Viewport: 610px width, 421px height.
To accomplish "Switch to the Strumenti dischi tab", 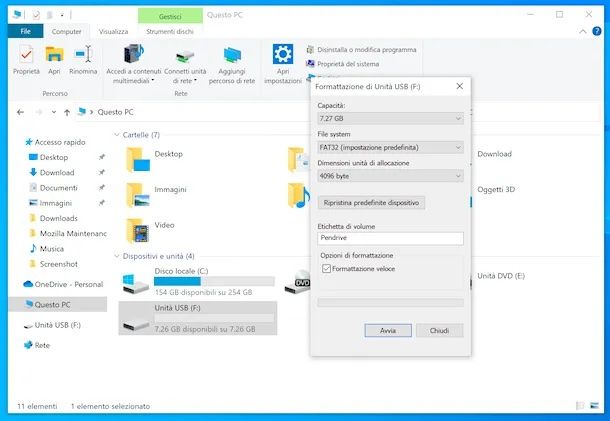I will point(170,32).
